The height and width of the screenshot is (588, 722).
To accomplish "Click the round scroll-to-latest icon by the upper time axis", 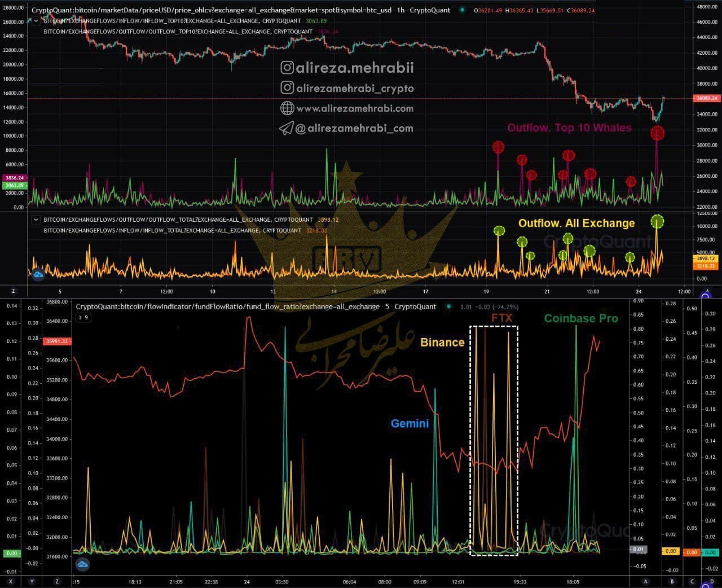I will point(706,294).
